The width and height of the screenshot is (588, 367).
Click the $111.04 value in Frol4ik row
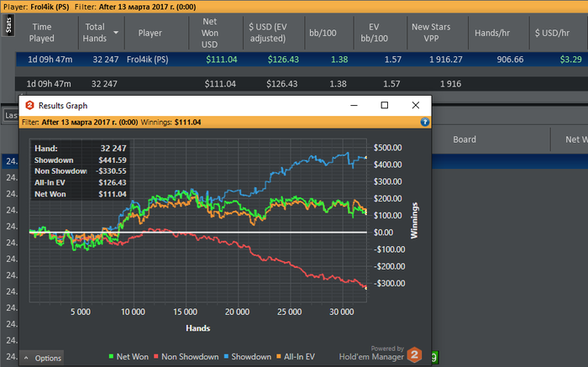tap(221, 60)
